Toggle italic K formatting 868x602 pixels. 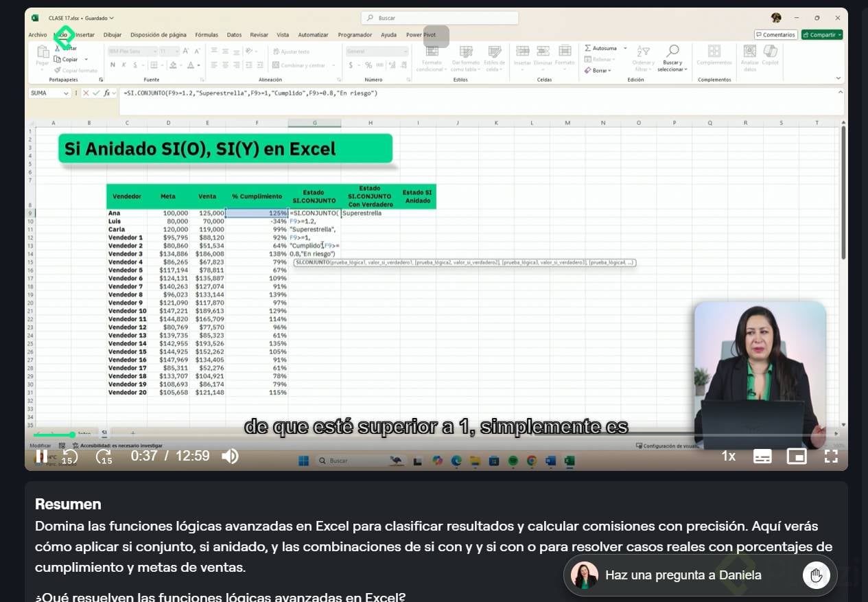click(124, 65)
